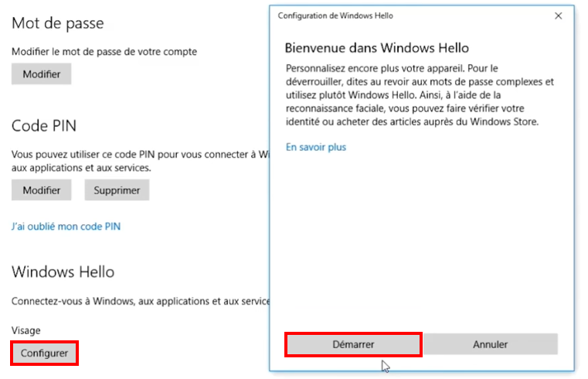Click the Configuration de Windows Hello title bar
Image resolution: width=588 pixels, height=379 pixels.
pyautogui.click(x=413, y=15)
